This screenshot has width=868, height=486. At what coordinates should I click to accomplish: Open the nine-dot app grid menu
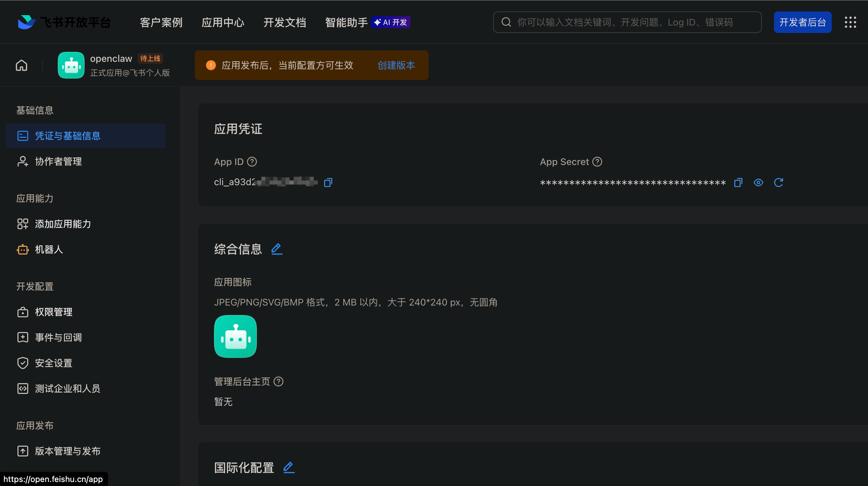click(850, 22)
